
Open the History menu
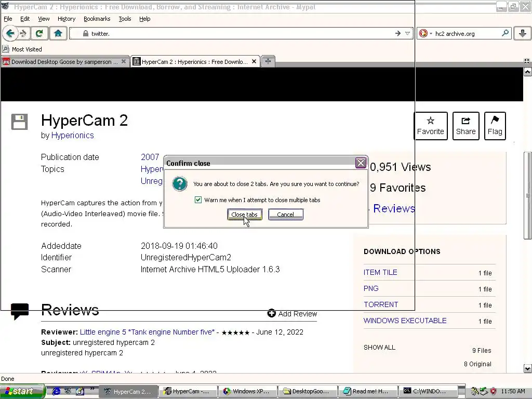66,19
